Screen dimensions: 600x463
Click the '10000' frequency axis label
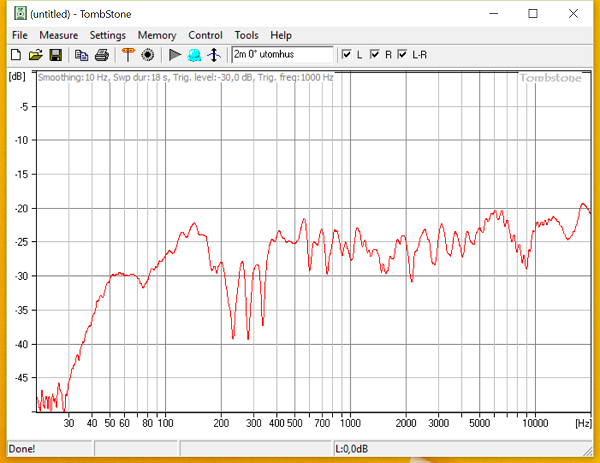click(535, 423)
